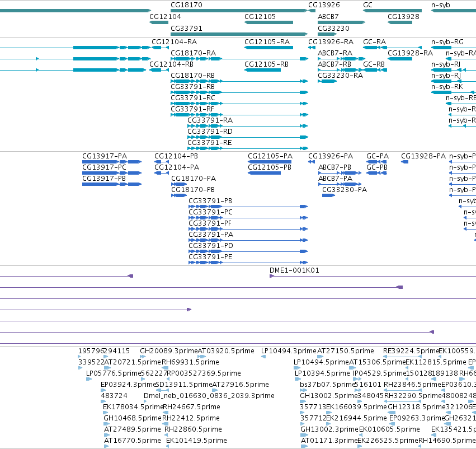Click the CG33230-PA protein label
Image resolution: width=476 pixels, height=449 pixels.
pyautogui.click(x=345, y=190)
